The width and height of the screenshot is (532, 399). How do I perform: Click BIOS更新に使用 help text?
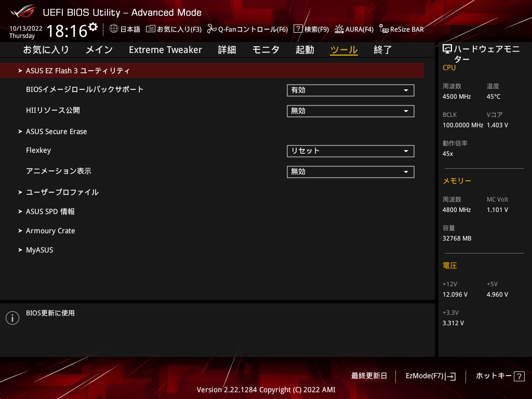point(50,313)
